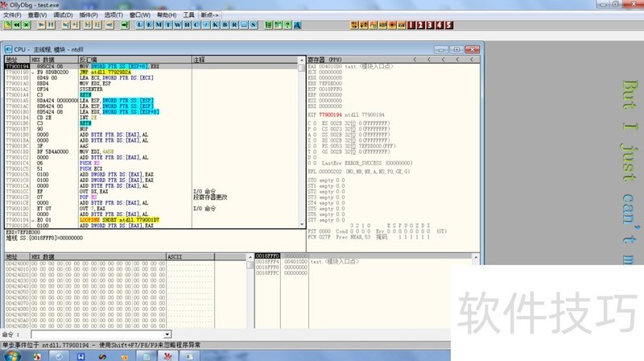The image size is (644, 361).
Task: Click numbered toolbar button 1
Action: [411, 25]
